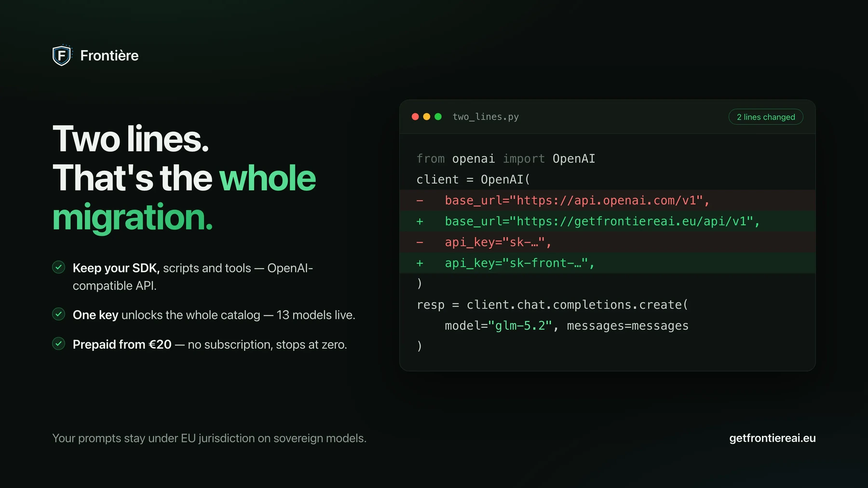Click the checkmark next to One key
The width and height of the screenshot is (868, 488).
59,314
